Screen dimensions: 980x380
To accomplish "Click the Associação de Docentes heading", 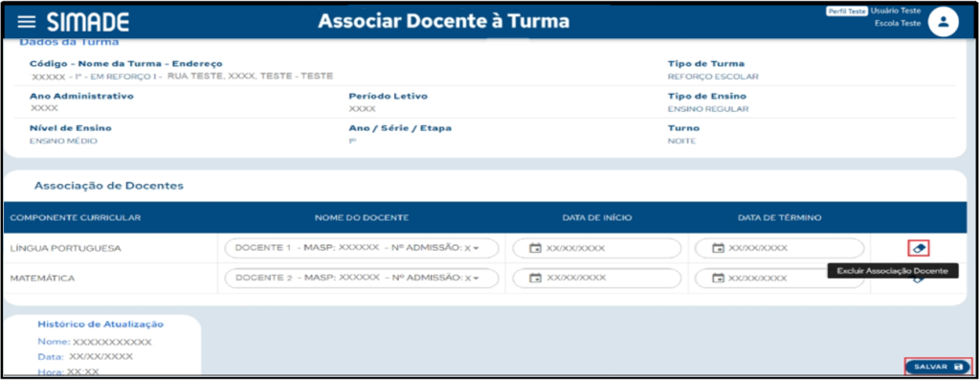I will (x=109, y=186).
